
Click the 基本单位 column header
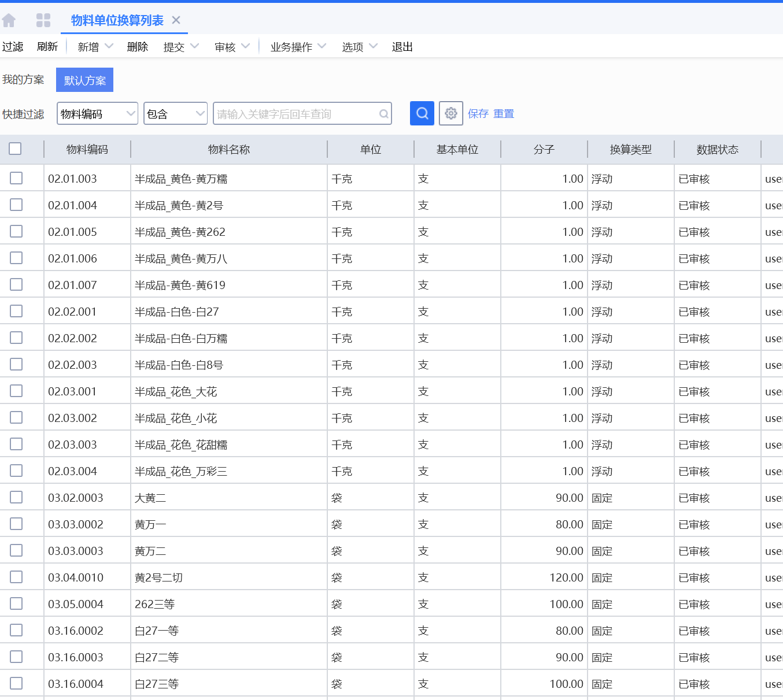coord(457,149)
